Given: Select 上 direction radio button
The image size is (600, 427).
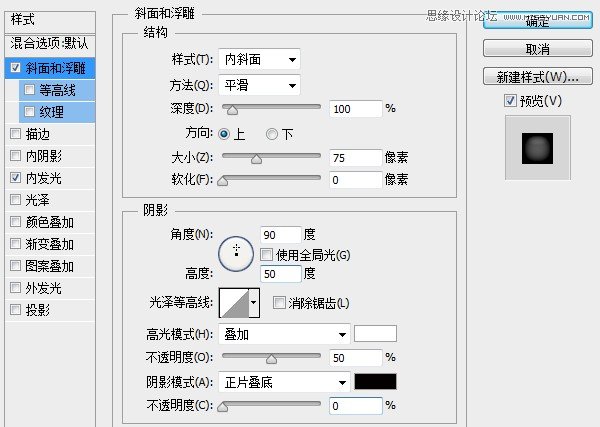Looking at the screenshot, I should (224, 134).
